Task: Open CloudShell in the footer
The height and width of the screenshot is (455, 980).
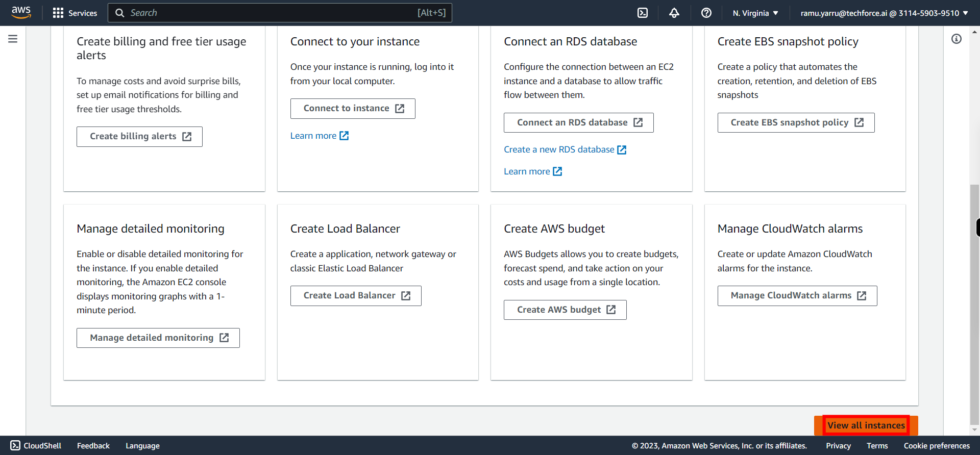Action: [x=36, y=445]
